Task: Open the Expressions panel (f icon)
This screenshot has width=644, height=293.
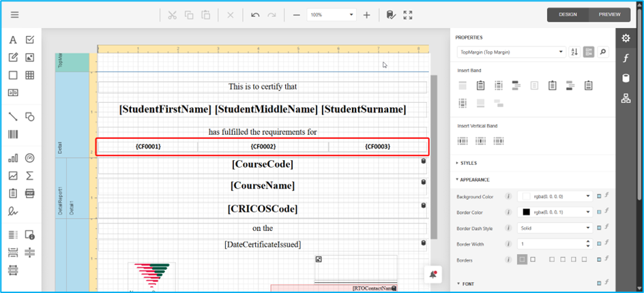Action: coord(626,58)
